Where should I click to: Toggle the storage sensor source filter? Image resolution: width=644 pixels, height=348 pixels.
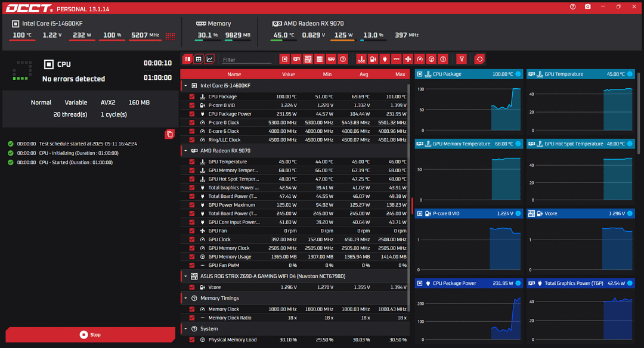click(319, 59)
